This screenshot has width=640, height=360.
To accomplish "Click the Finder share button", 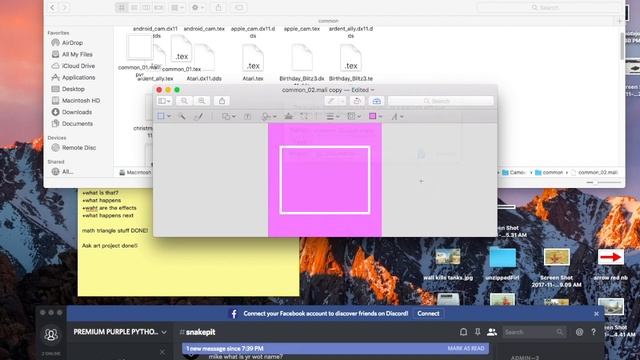I will tap(218, 7).
